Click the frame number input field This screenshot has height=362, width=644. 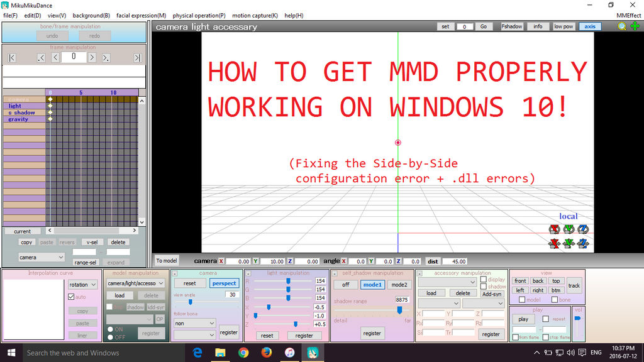74,57
